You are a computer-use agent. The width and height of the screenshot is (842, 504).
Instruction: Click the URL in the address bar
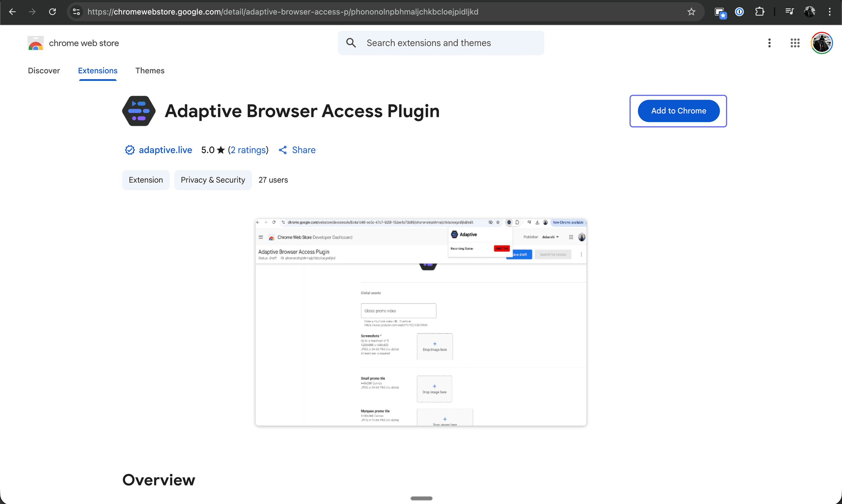283,12
